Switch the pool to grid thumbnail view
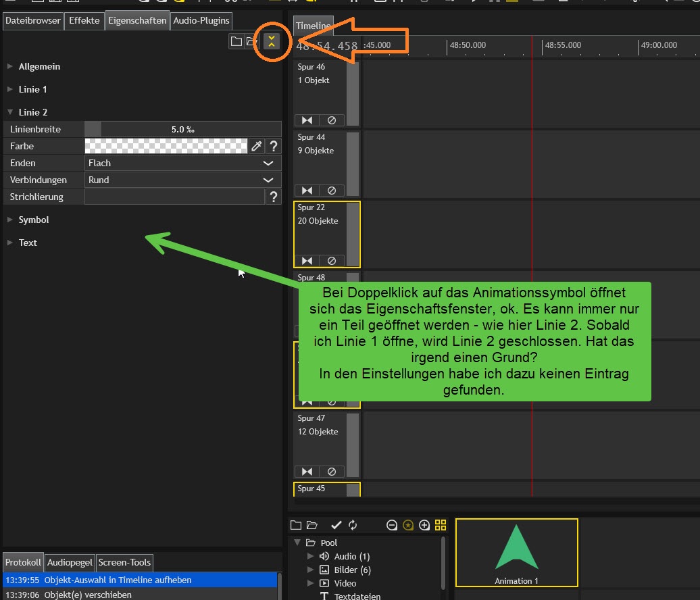700x600 pixels. 441,525
